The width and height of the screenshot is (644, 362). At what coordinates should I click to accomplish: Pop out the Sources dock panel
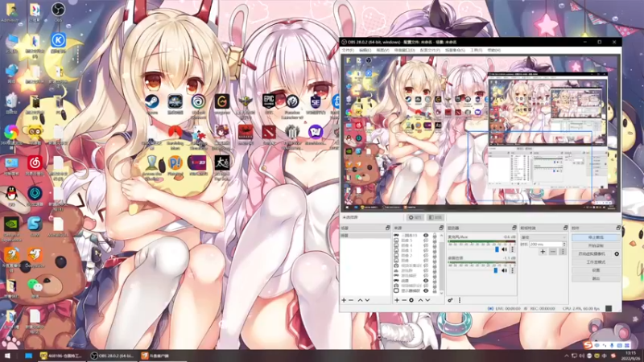(440, 228)
